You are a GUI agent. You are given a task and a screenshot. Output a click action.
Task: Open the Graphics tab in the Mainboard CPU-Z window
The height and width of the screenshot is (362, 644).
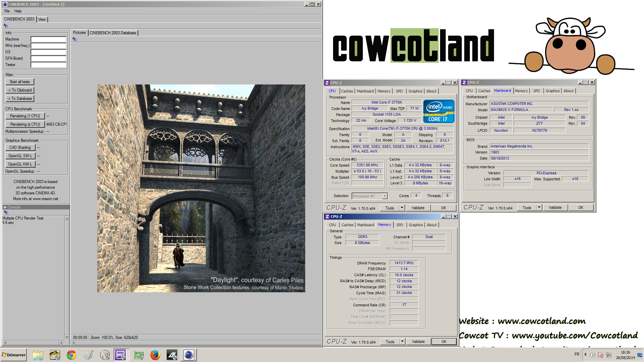[x=552, y=91]
